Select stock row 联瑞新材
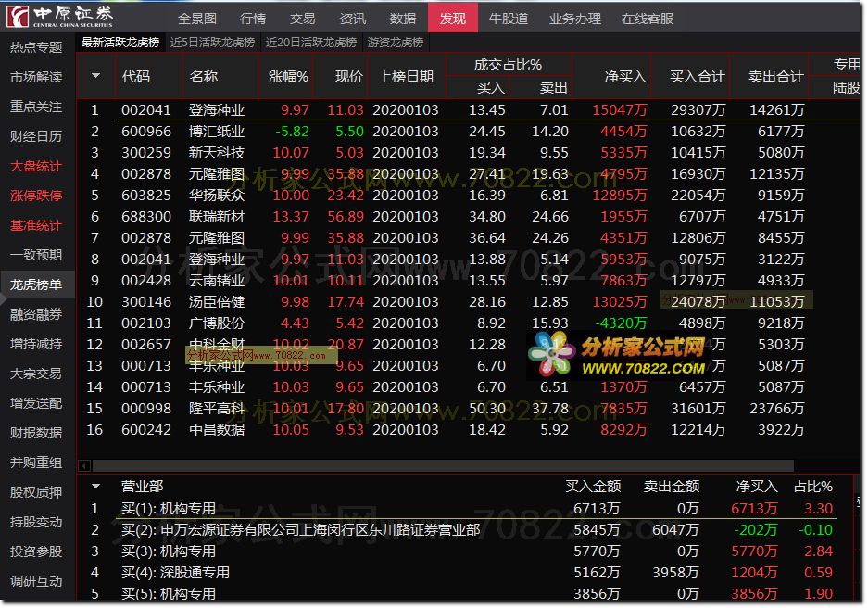The image size is (868, 608). (469, 217)
